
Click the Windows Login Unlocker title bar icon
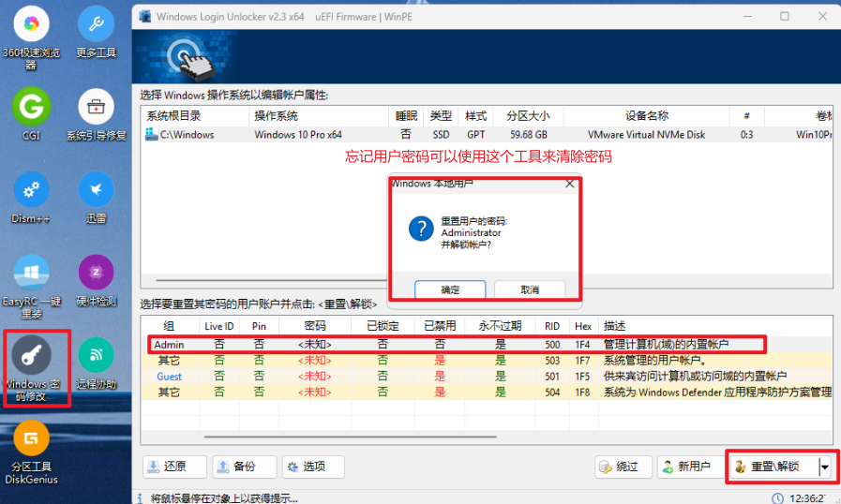[144, 17]
